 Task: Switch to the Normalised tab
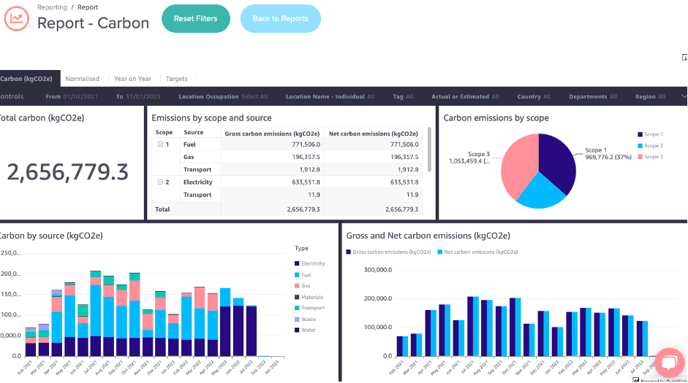[x=82, y=79]
